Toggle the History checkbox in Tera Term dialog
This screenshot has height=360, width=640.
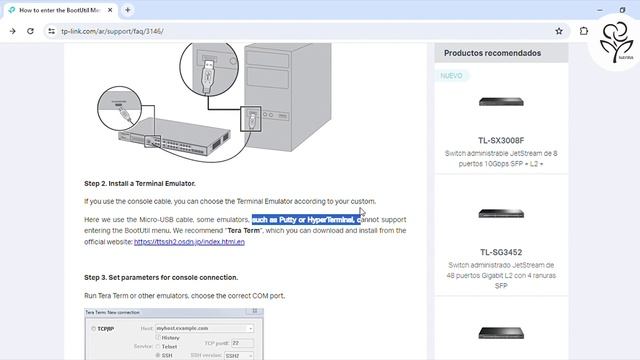158,338
